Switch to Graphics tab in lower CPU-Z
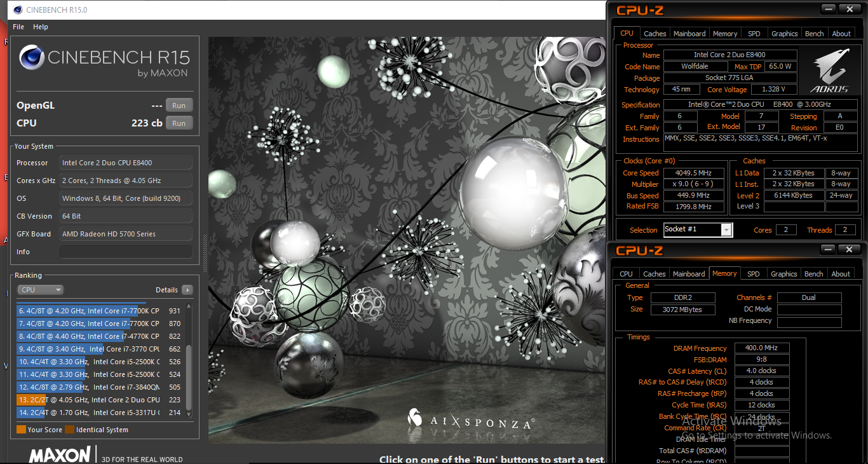Image resolution: width=868 pixels, height=464 pixels. coord(783,274)
